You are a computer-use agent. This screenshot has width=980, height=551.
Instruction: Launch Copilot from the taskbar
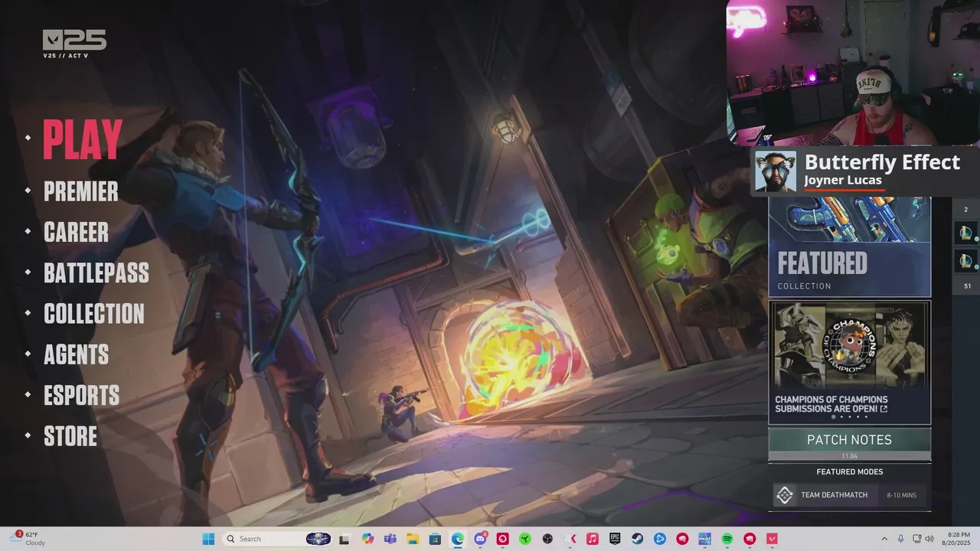(x=368, y=539)
